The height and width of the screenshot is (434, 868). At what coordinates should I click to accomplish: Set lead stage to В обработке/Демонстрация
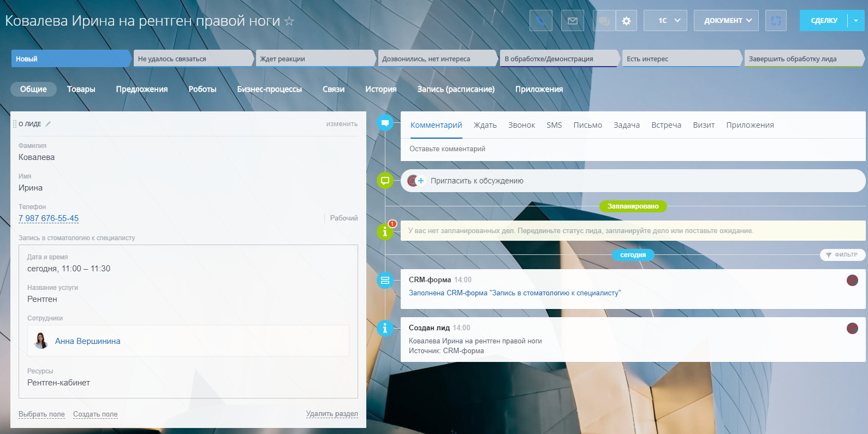coord(560,58)
